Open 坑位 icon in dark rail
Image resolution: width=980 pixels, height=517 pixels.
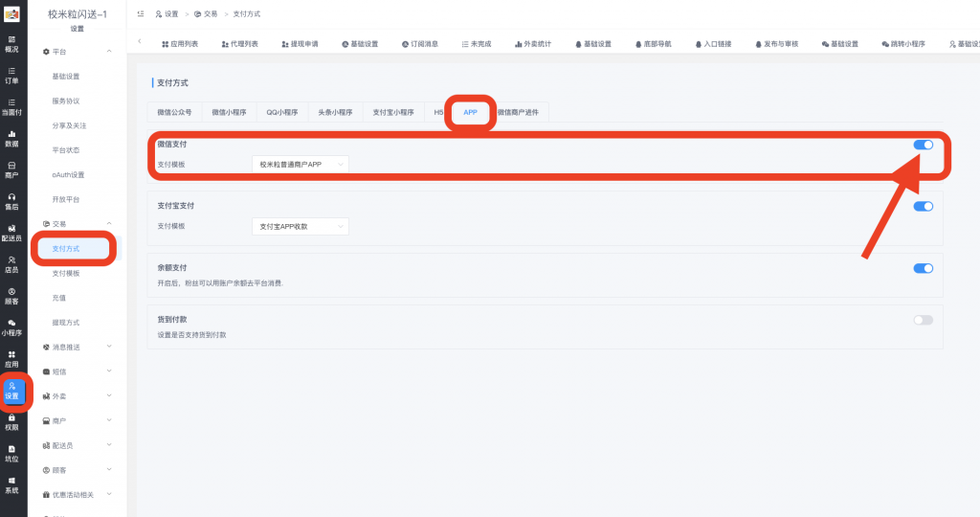11,454
